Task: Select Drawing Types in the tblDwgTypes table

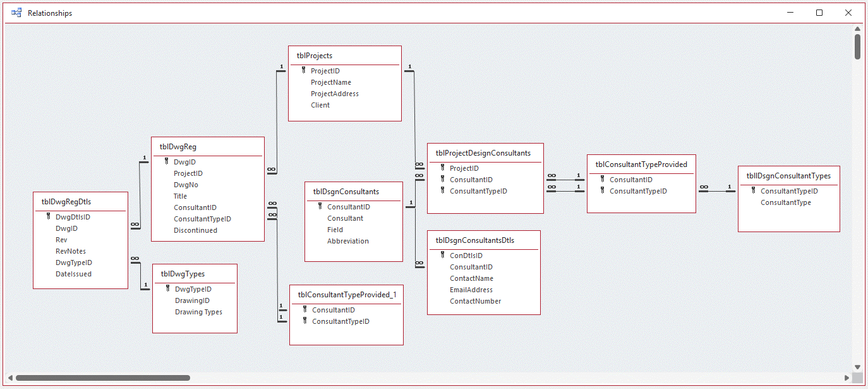Action: (x=197, y=311)
